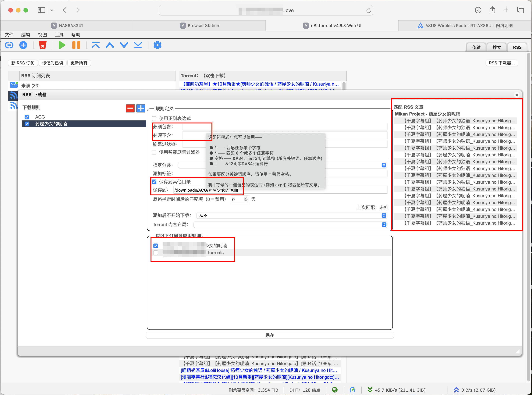
Task: Toggle the 药屋少女的呢喃 rule checkbox
Action: click(27, 124)
